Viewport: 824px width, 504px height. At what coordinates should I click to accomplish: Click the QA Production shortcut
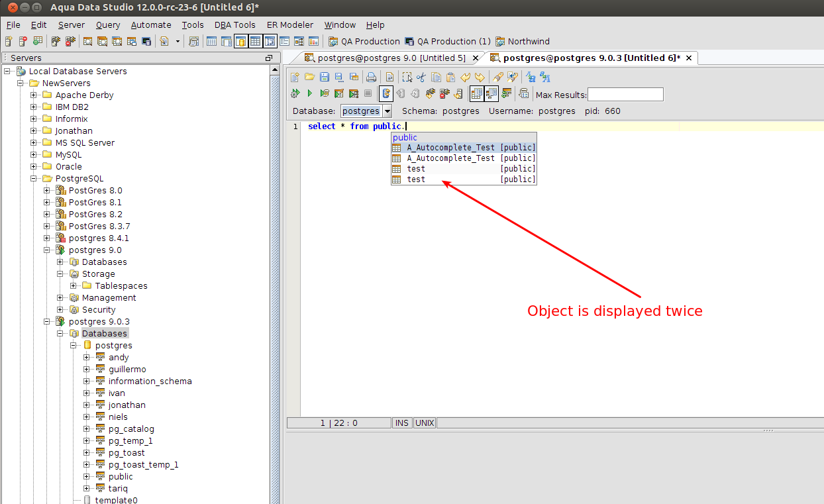pyautogui.click(x=364, y=41)
